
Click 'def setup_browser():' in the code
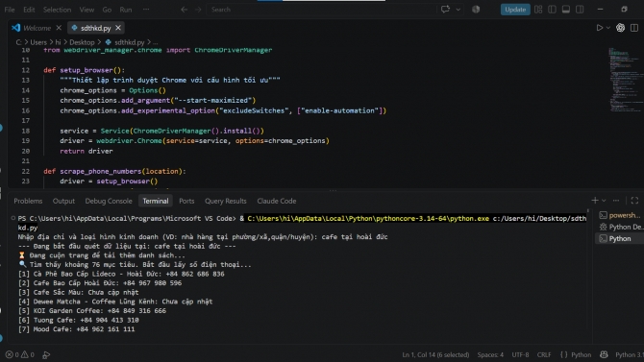click(85, 70)
